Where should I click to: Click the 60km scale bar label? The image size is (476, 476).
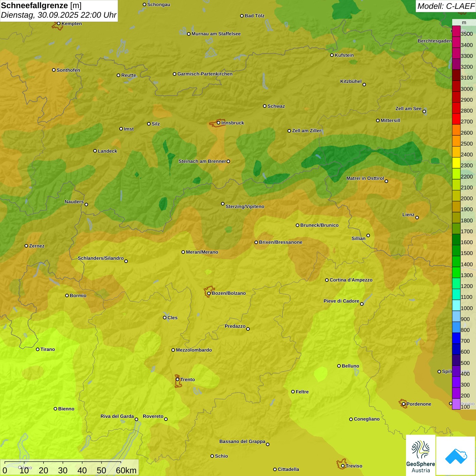[126, 470]
